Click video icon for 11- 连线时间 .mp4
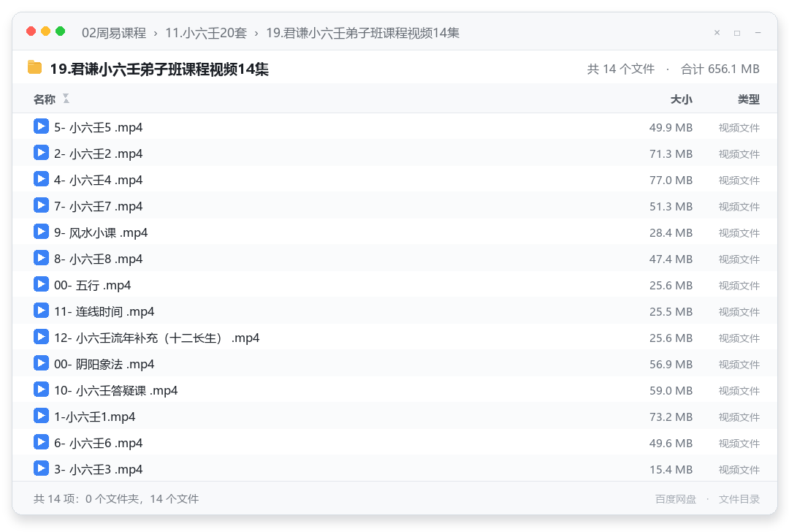The image size is (789, 532). point(41,311)
